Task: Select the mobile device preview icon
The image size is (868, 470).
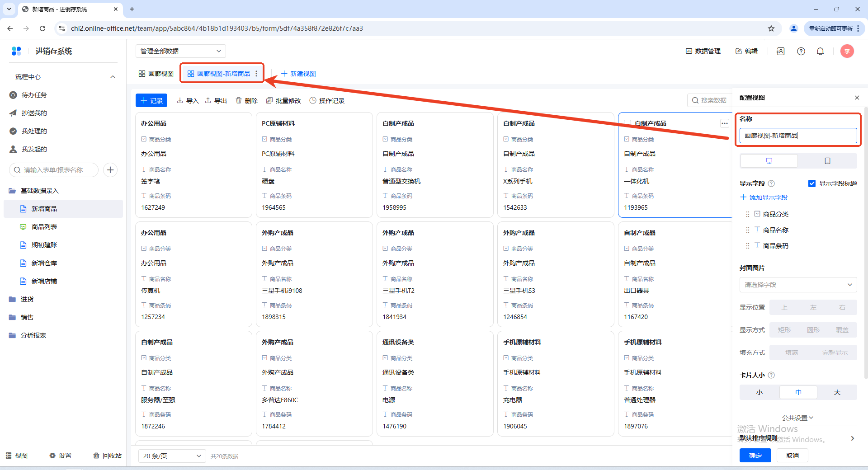Action: click(x=827, y=161)
